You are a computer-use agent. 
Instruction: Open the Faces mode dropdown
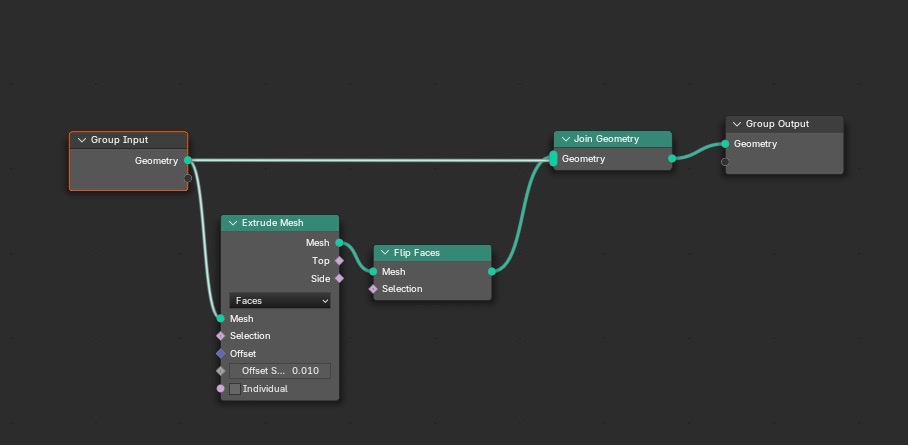coord(280,301)
